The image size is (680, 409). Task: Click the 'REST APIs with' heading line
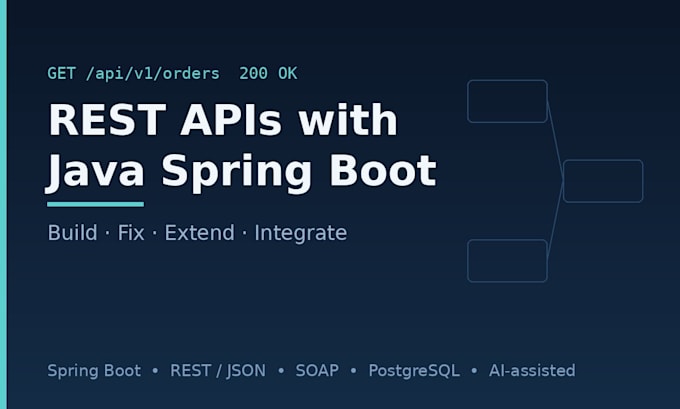tap(222, 120)
